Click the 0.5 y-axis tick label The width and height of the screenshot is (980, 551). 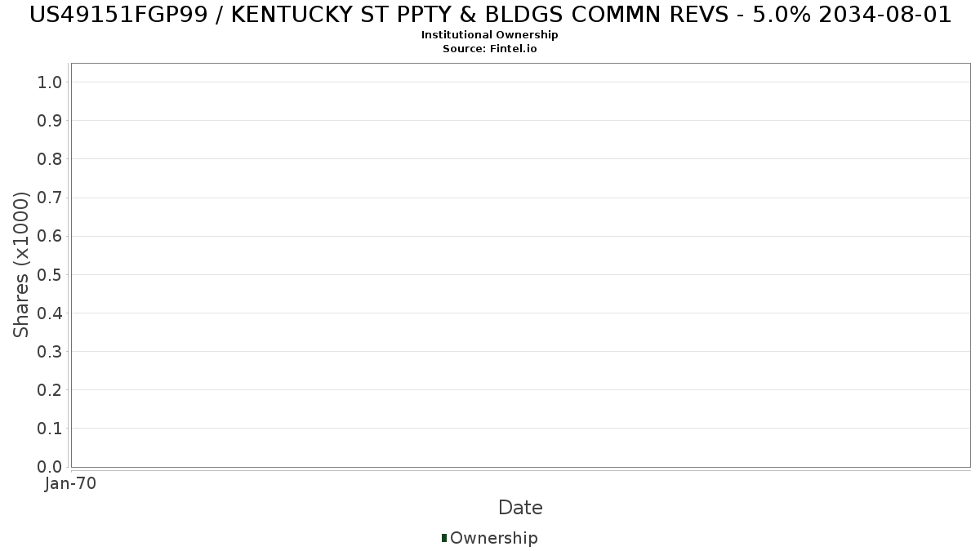(x=50, y=274)
